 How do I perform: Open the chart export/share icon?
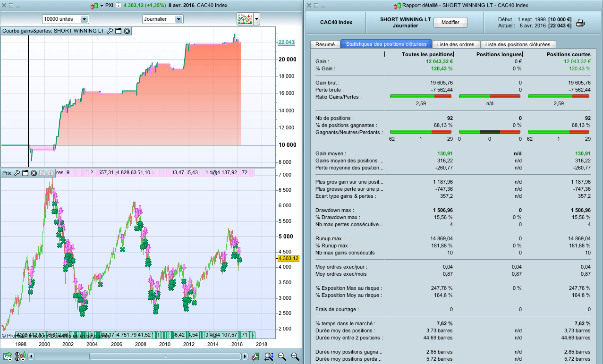(7, 356)
